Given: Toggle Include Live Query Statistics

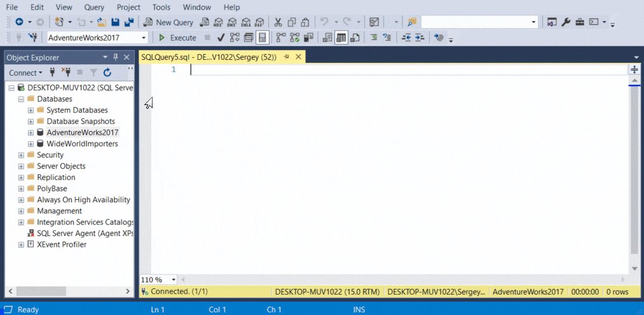Looking at the screenshot, I should [294, 38].
